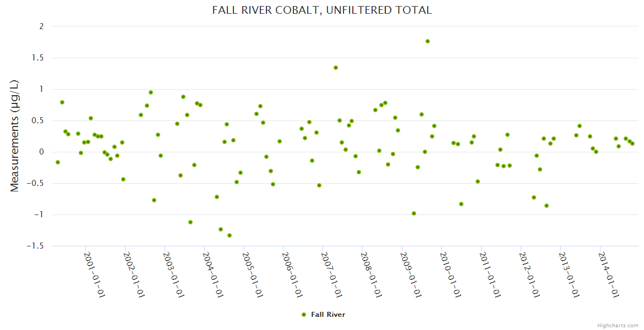Screen dimensions: 644x330
Task: Click the chart title Fall River Cobalt
Action: pyautogui.click(x=322, y=10)
